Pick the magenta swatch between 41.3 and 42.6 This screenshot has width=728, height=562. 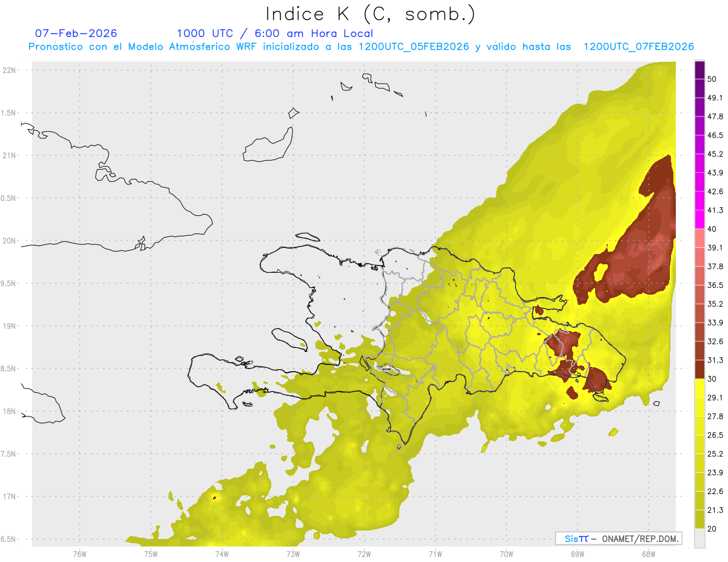click(699, 201)
